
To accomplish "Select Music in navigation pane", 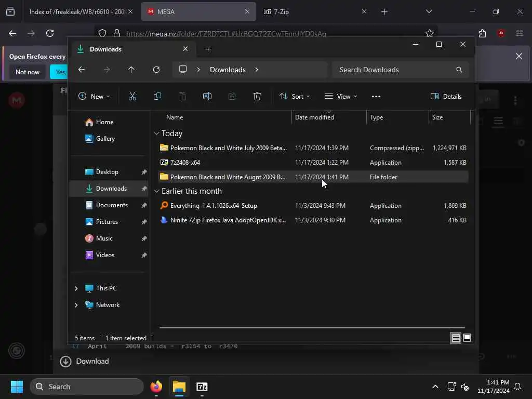I will point(109,238).
